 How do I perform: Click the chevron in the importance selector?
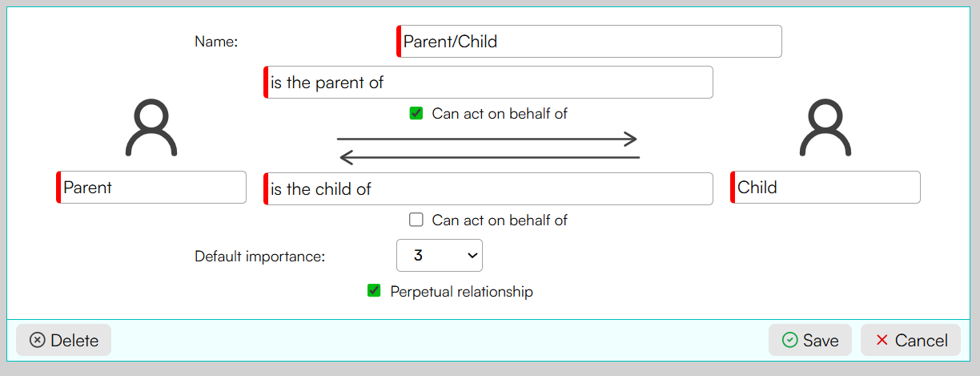tap(472, 255)
